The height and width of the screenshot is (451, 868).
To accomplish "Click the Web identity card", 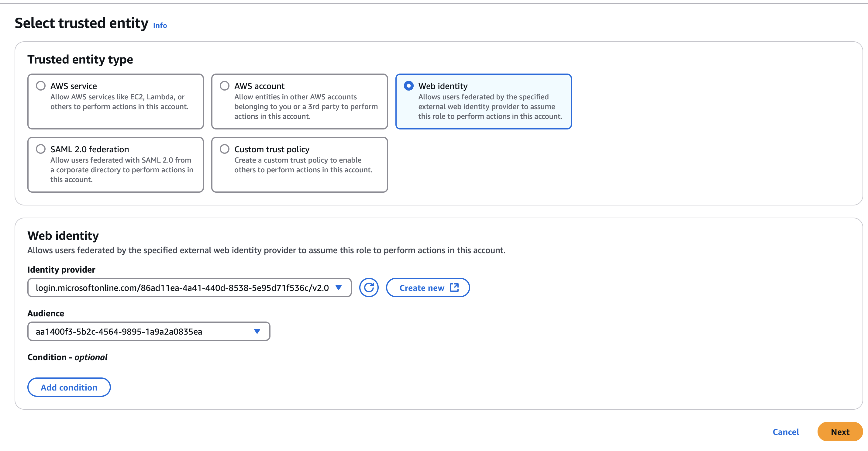I will [x=483, y=101].
